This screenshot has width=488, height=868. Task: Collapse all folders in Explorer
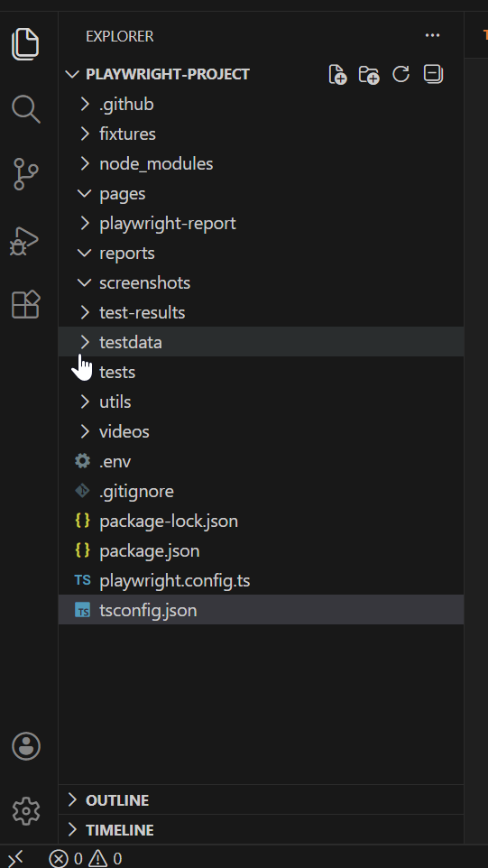coord(433,74)
